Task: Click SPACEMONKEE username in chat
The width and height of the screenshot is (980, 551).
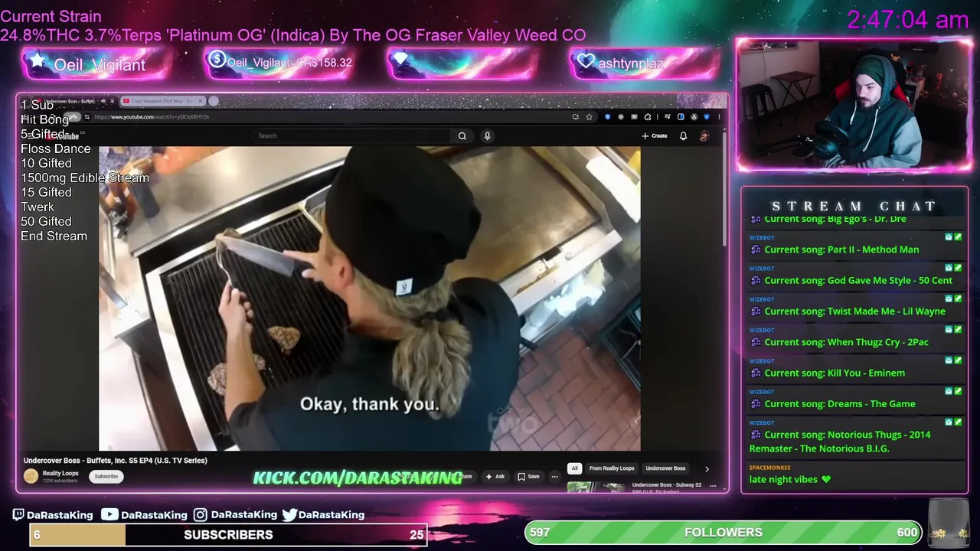Action: 769,468
